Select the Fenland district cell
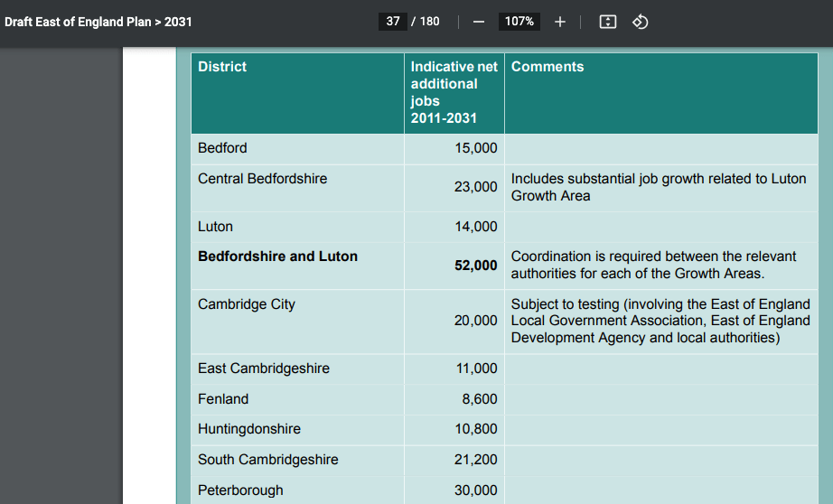This screenshot has height=504, width=833. pos(223,399)
